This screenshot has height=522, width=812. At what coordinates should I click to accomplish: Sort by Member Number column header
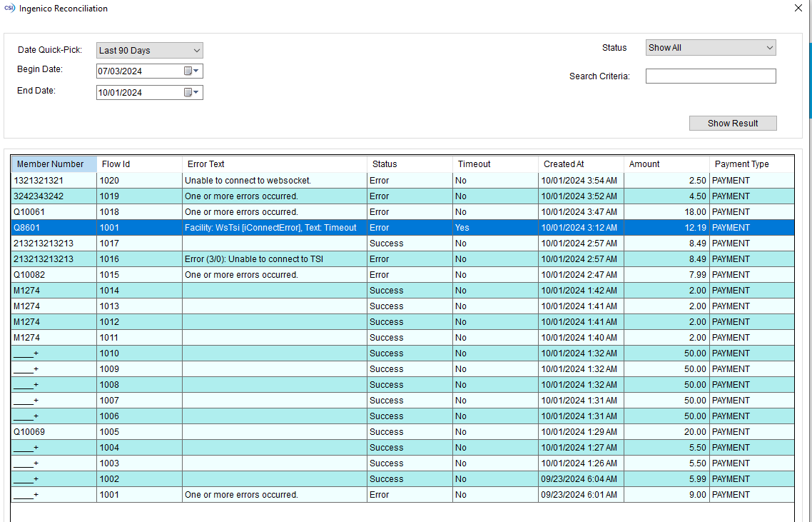coord(54,164)
